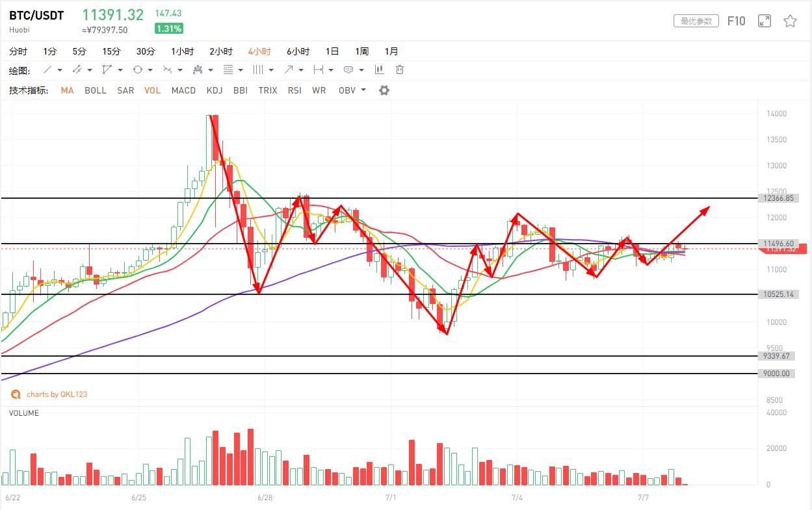Switch to 1小时 interval
The image size is (812, 510).
(183, 51)
